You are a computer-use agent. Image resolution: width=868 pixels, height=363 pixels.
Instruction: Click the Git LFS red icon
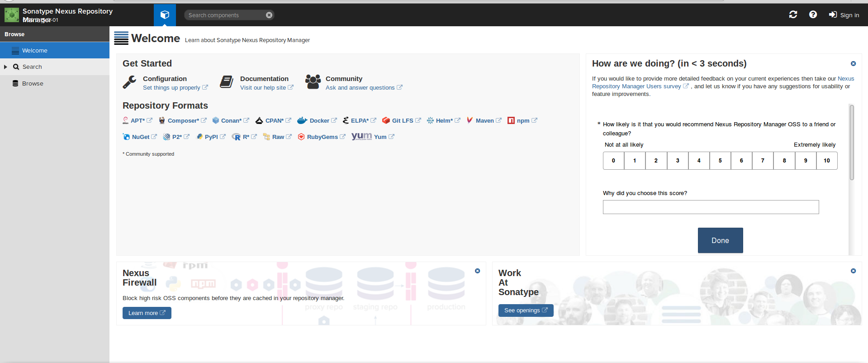[x=386, y=120]
